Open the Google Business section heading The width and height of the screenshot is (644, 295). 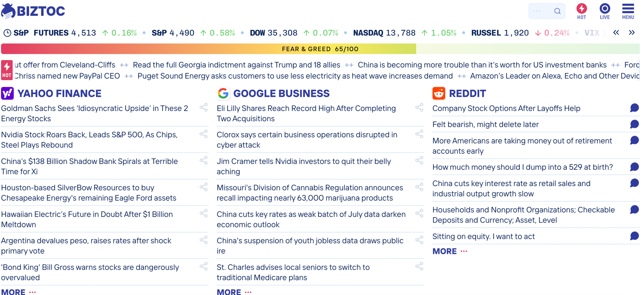[281, 93]
